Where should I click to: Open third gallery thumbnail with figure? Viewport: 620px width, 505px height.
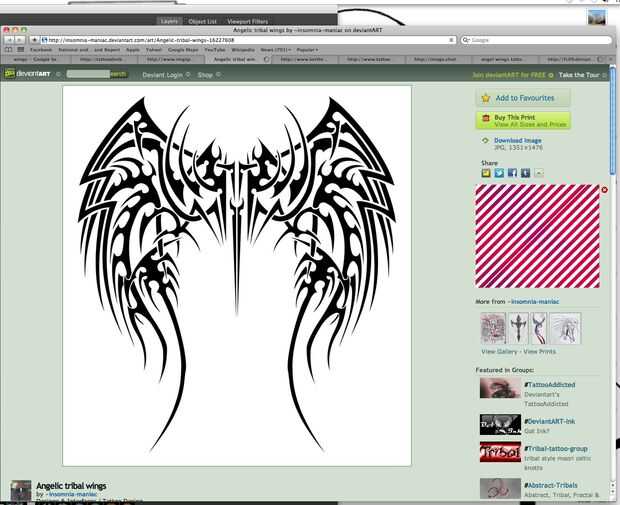[538, 328]
